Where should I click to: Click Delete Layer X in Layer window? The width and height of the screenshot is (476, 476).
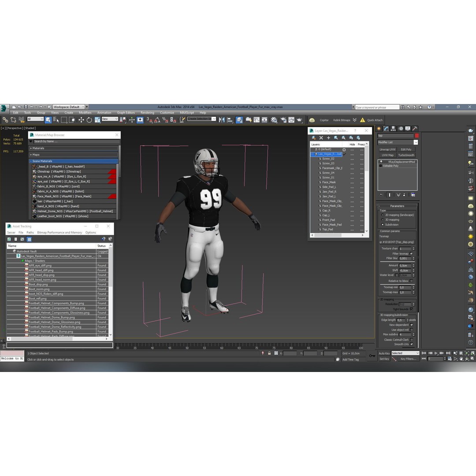pyautogui.click(x=321, y=138)
